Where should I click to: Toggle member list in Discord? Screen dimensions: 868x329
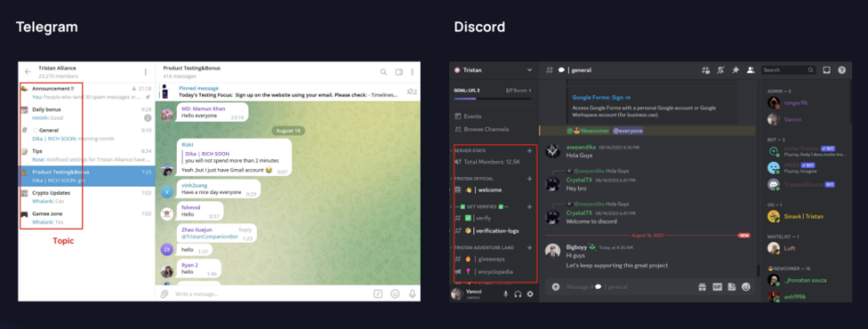751,71
